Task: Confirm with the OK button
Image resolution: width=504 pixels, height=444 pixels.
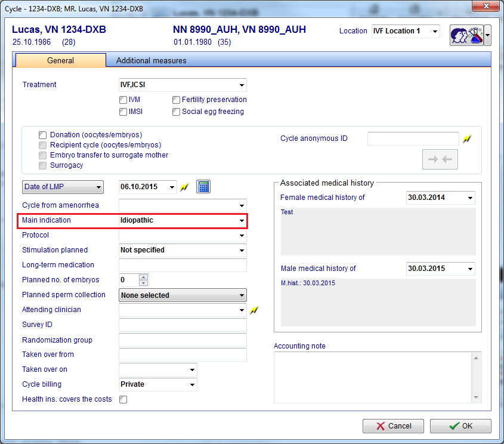Action: 460,426
